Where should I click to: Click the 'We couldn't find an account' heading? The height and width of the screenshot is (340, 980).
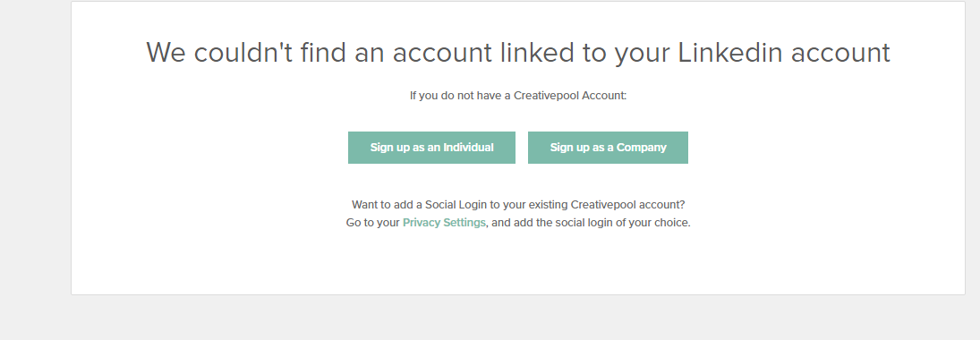pos(517,53)
